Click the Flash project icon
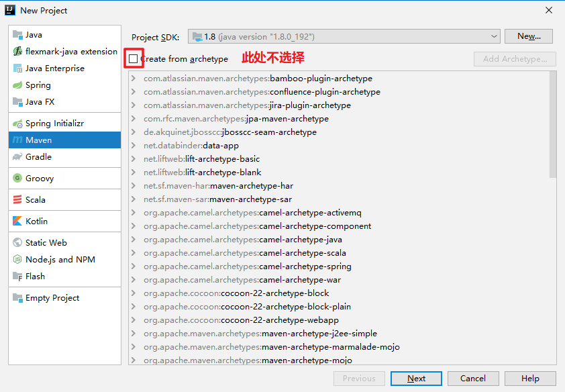The height and width of the screenshot is (392, 565). point(17,277)
